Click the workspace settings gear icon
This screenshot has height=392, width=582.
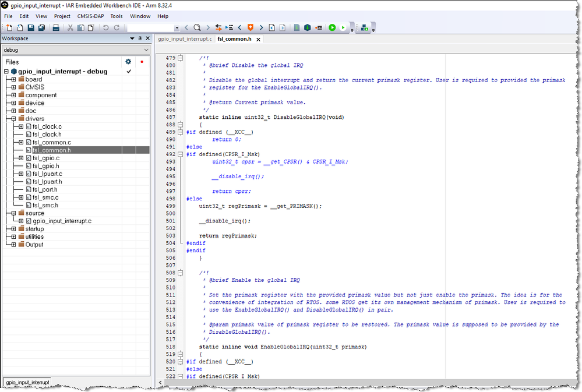128,62
